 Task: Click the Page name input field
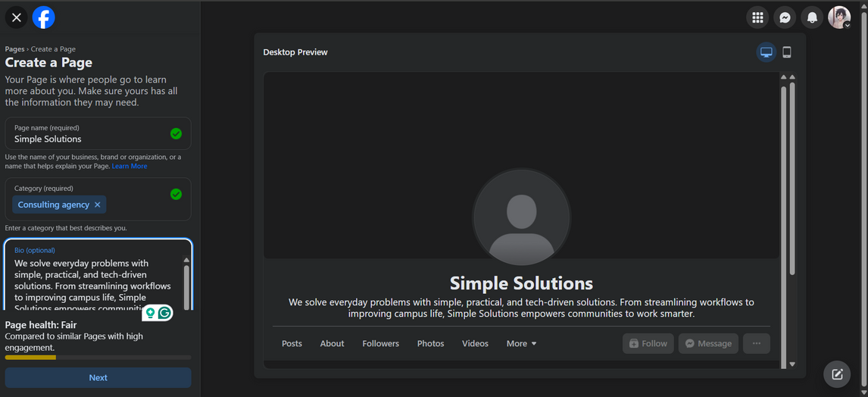click(x=87, y=139)
